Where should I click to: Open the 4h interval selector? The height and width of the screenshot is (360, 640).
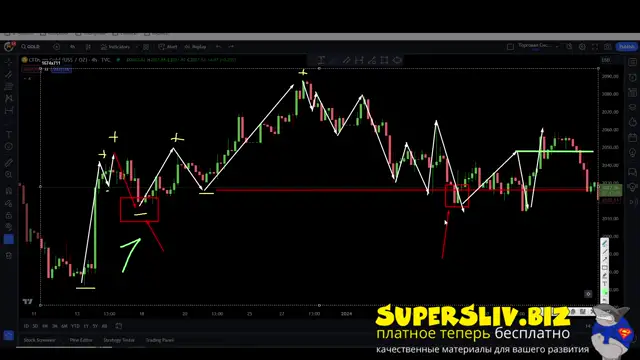pyautogui.click(x=73, y=47)
